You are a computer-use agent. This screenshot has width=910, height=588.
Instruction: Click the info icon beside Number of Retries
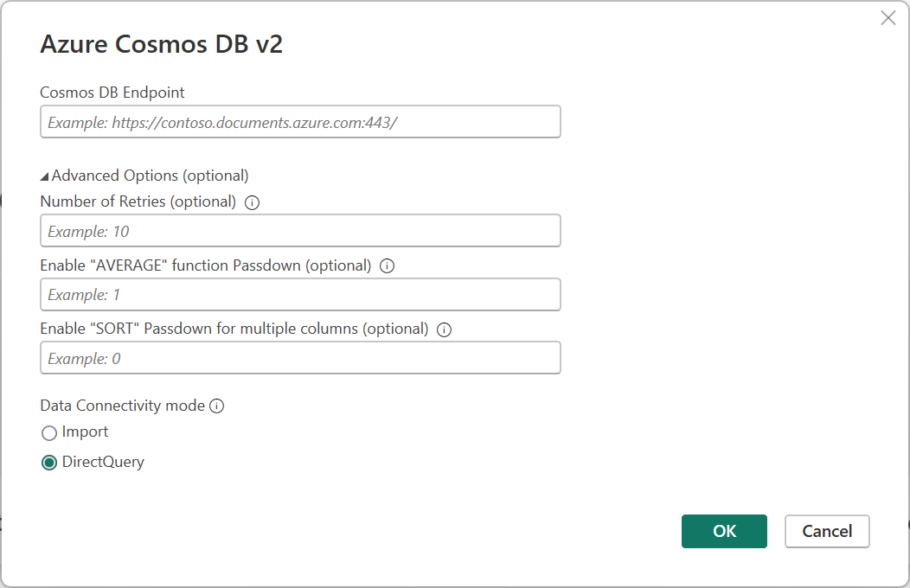[251, 201]
